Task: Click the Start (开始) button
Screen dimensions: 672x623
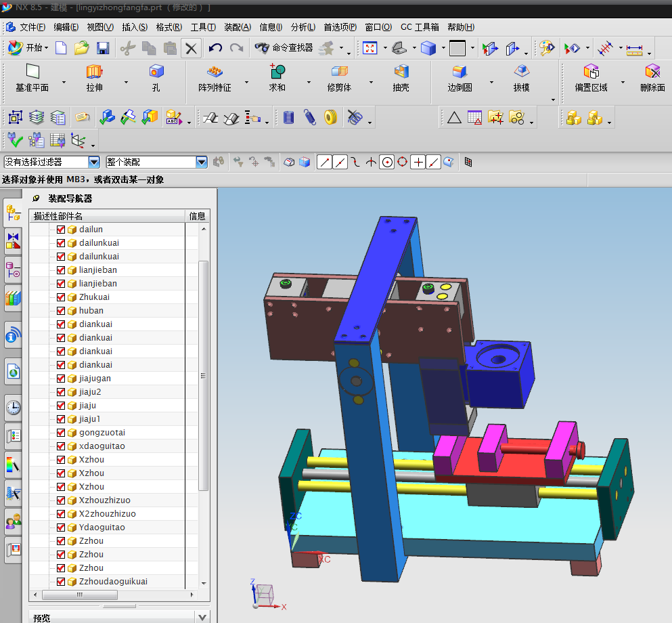Action: tap(28, 47)
